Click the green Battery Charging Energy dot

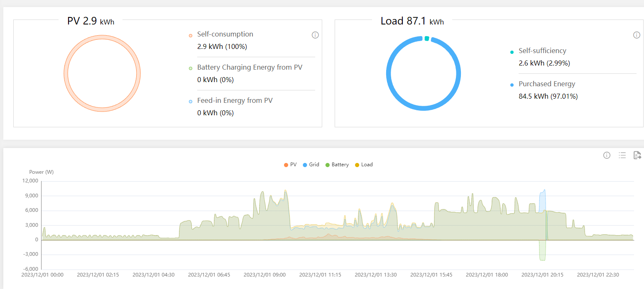pyautogui.click(x=191, y=68)
